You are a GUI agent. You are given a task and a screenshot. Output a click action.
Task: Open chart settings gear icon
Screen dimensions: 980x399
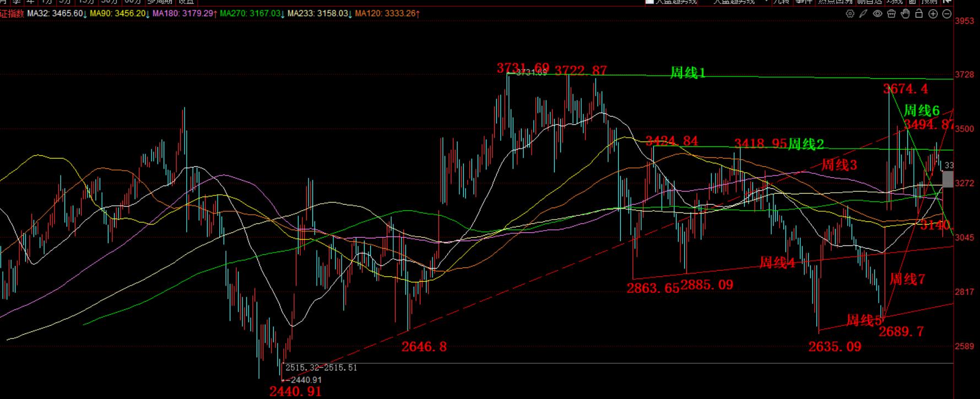pyautogui.click(x=850, y=14)
